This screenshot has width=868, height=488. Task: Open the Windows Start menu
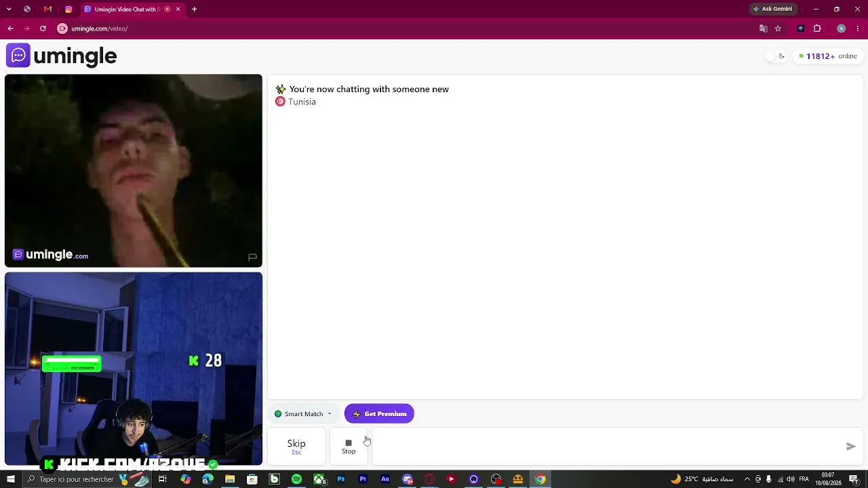[11, 479]
